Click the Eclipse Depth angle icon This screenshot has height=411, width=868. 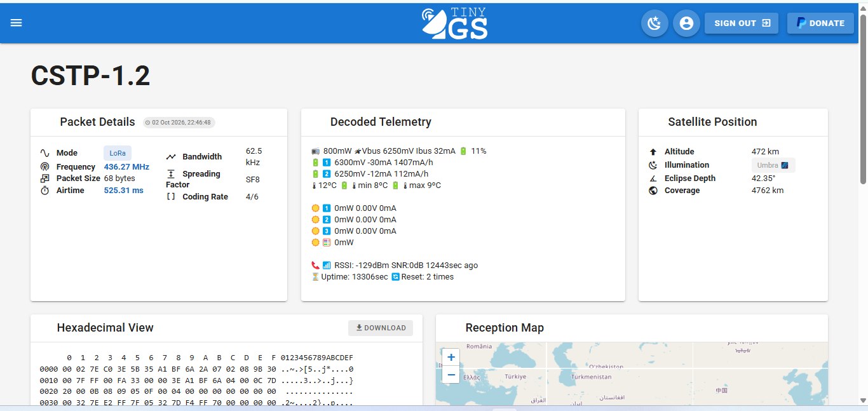653,179
